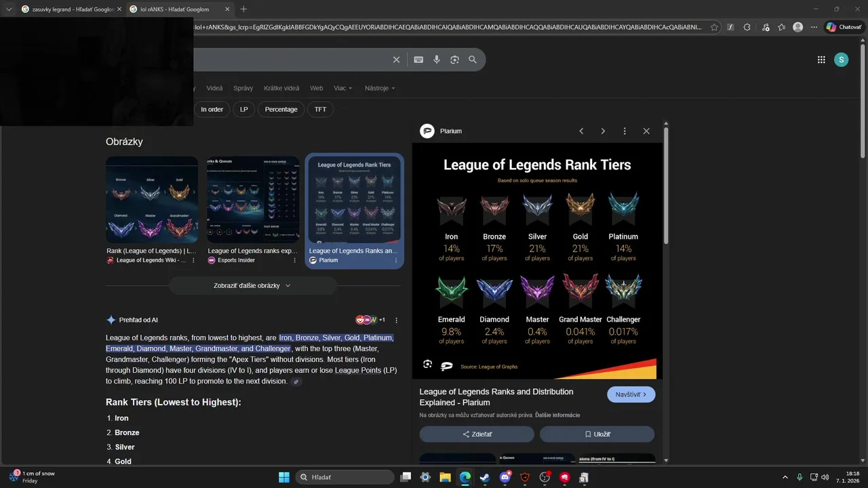Switch to the Krátke videá tab
The width and height of the screenshot is (868, 488).
click(x=281, y=88)
